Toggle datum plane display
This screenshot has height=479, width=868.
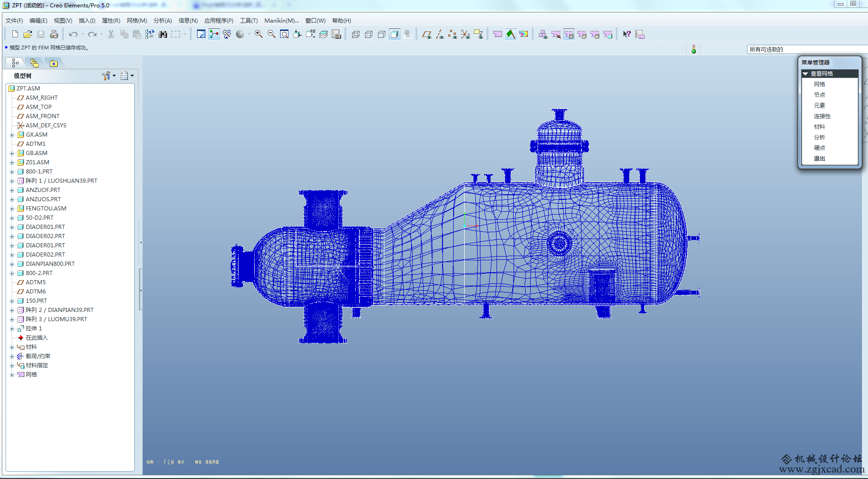pyautogui.click(x=426, y=34)
